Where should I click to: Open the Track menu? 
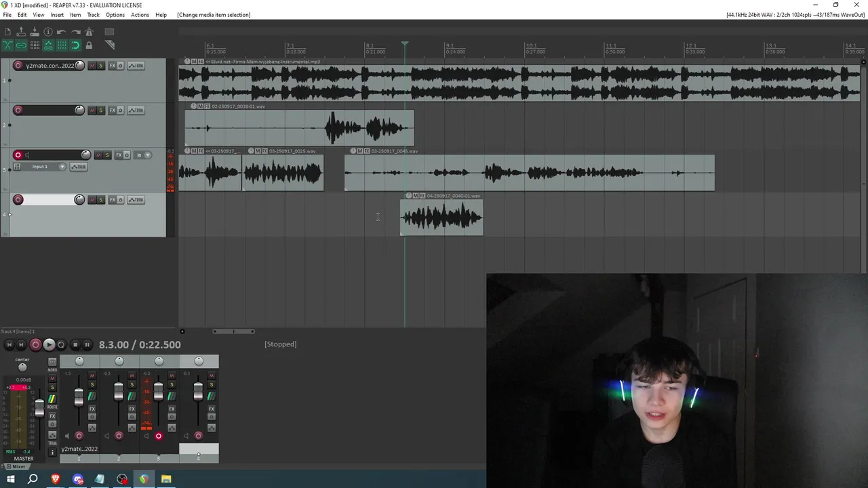coord(93,15)
